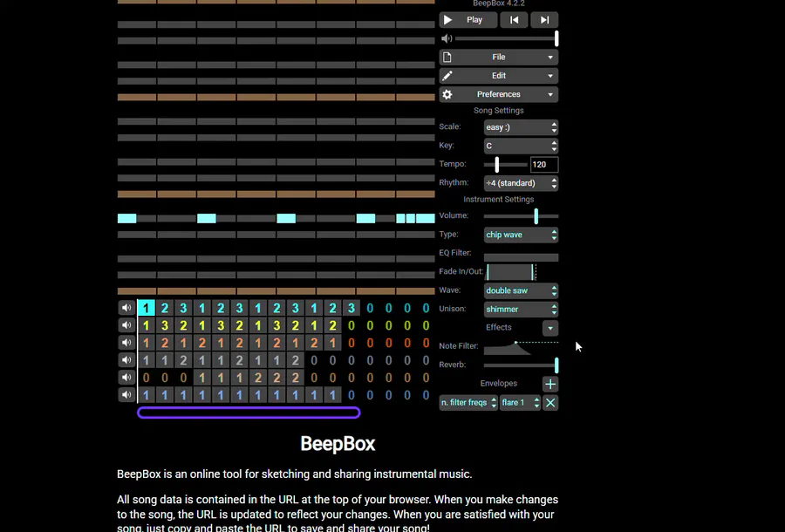The height and width of the screenshot is (532, 785).
Task: Delete the envelope with the X button
Action: pyautogui.click(x=550, y=402)
